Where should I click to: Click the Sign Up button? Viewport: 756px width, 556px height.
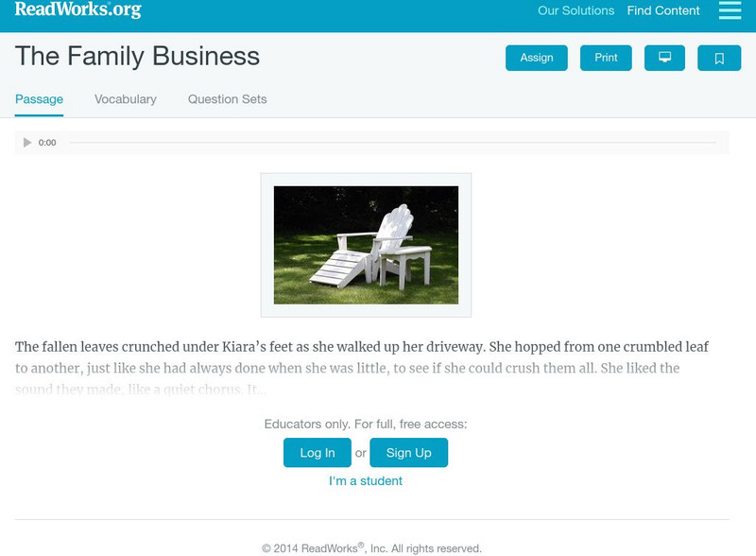pos(408,453)
